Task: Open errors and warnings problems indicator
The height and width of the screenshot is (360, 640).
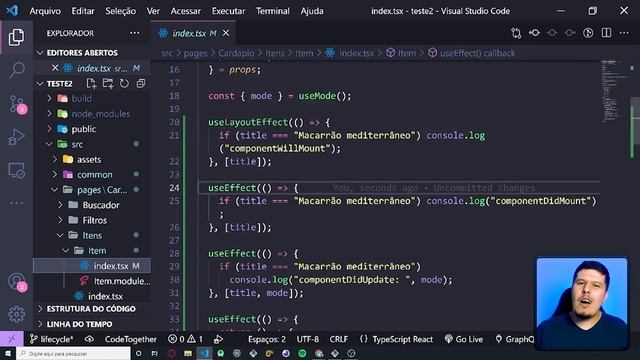Action: coord(185,339)
